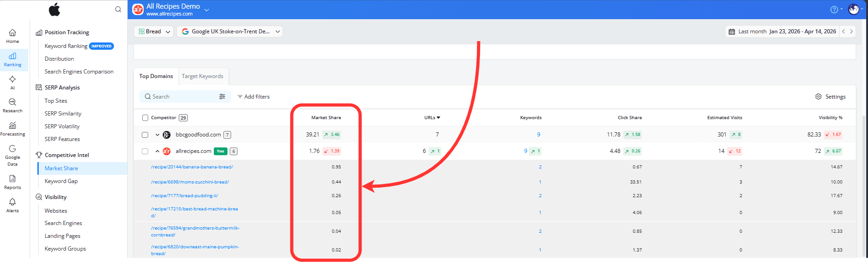The image size is (868, 262).
Task: Click the Visibility section icon
Action: pos(39,197)
